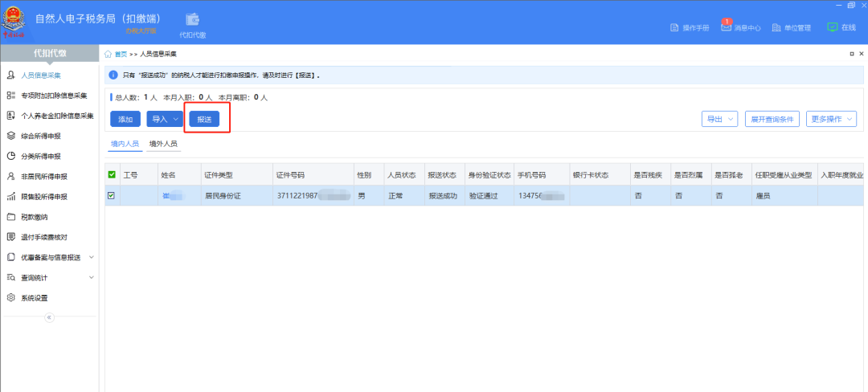Click the 个人养老金扣除信息采集 sidebar icon
This screenshot has height=392, width=868.
coord(10,116)
